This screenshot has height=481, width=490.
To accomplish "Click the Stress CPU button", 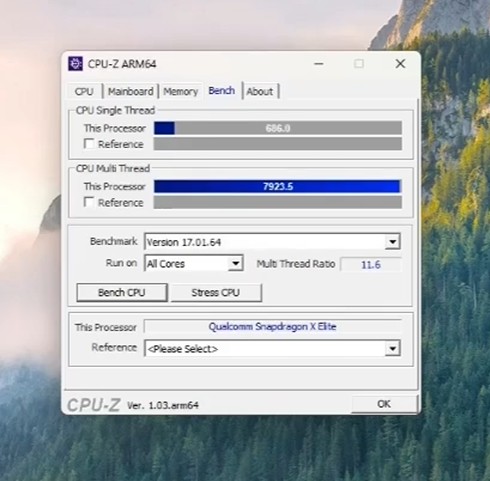I will [216, 292].
